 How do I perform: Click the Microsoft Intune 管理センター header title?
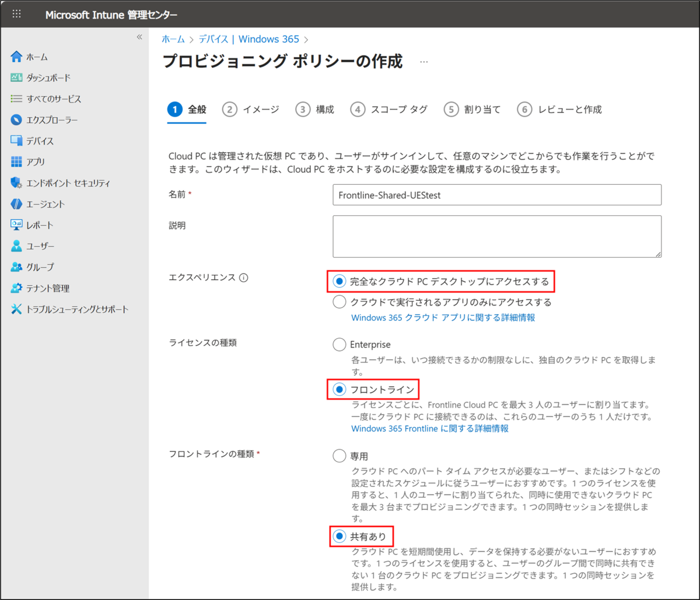point(111,15)
